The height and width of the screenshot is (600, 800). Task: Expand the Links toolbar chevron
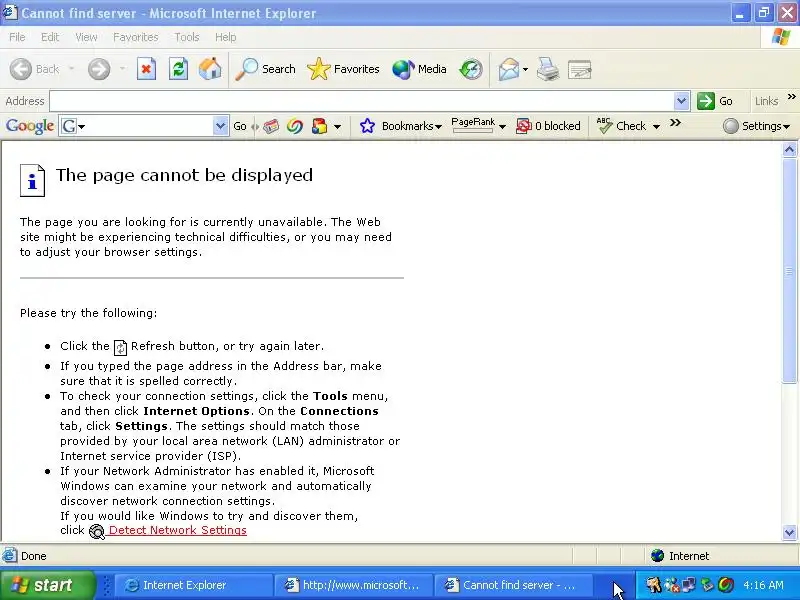pyautogui.click(x=791, y=96)
